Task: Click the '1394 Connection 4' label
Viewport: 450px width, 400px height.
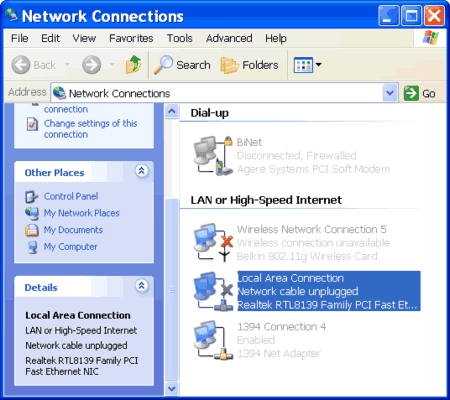Action: pyautogui.click(x=281, y=327)
